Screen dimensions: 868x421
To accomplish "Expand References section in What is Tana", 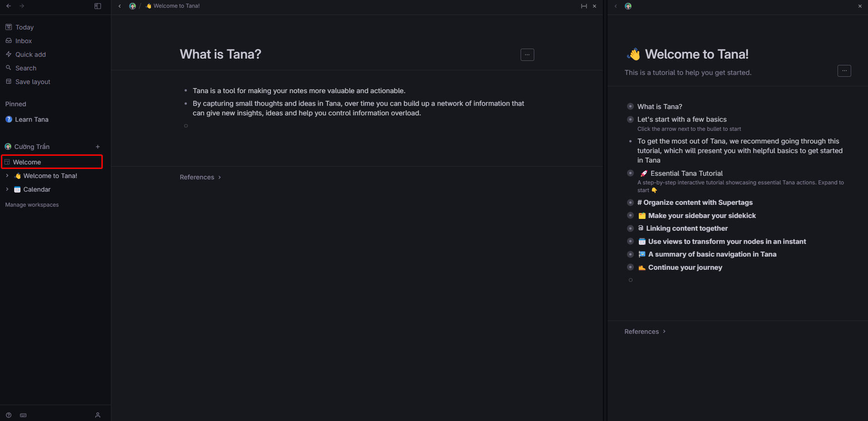I will tap(201, 177).
